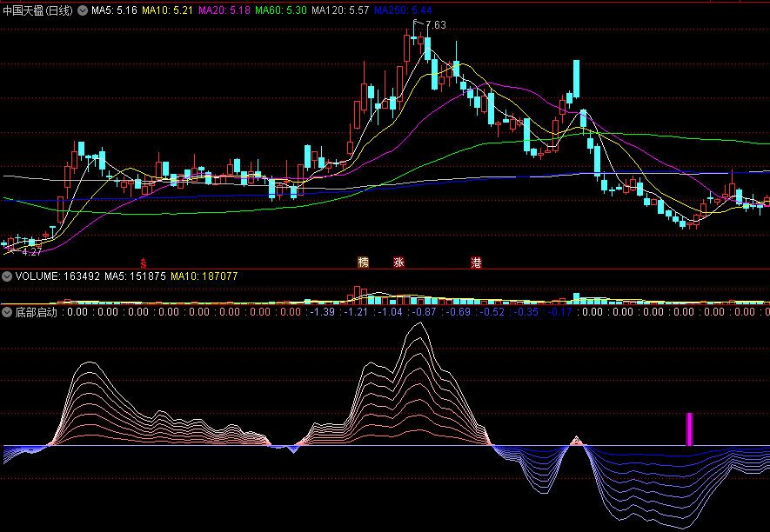Select the -0.17 indicator value

(559, 312)
